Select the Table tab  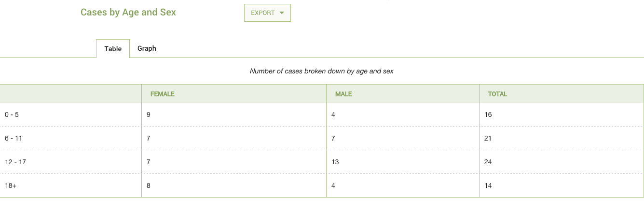coord(113,49)
